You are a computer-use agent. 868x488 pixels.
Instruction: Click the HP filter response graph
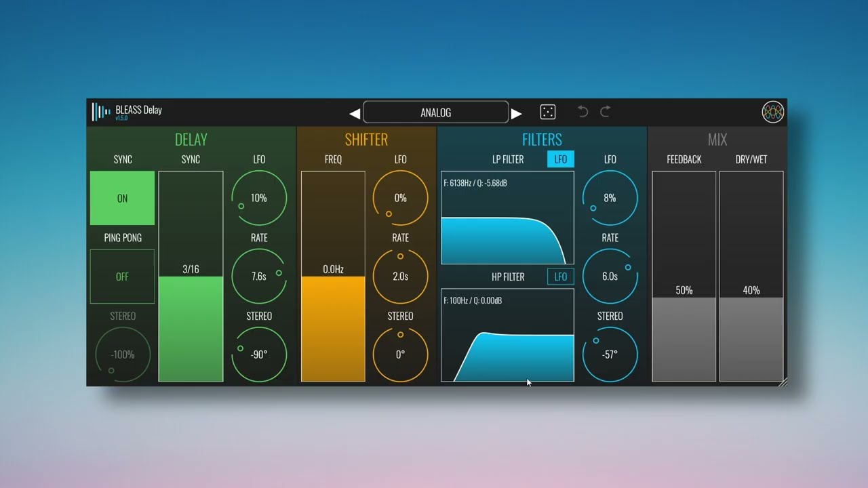pos(507,335)
